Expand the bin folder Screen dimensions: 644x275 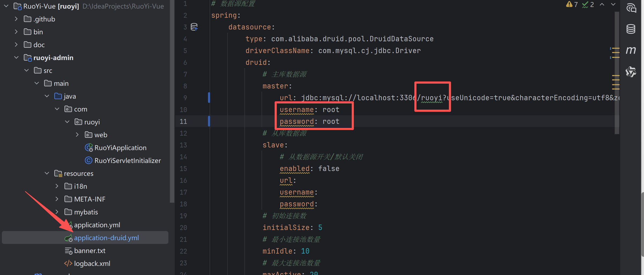[16, 32]
